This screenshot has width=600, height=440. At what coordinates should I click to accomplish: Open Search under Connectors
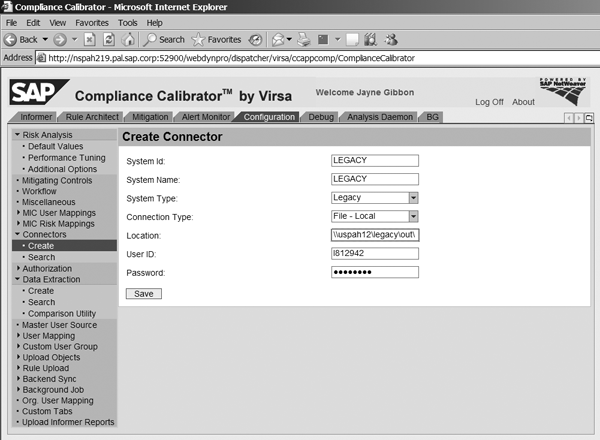[41, 257]
